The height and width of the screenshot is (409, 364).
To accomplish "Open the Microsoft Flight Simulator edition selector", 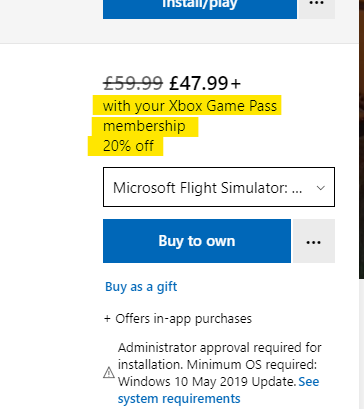I will pyautogui.click(x=219, y=187).
